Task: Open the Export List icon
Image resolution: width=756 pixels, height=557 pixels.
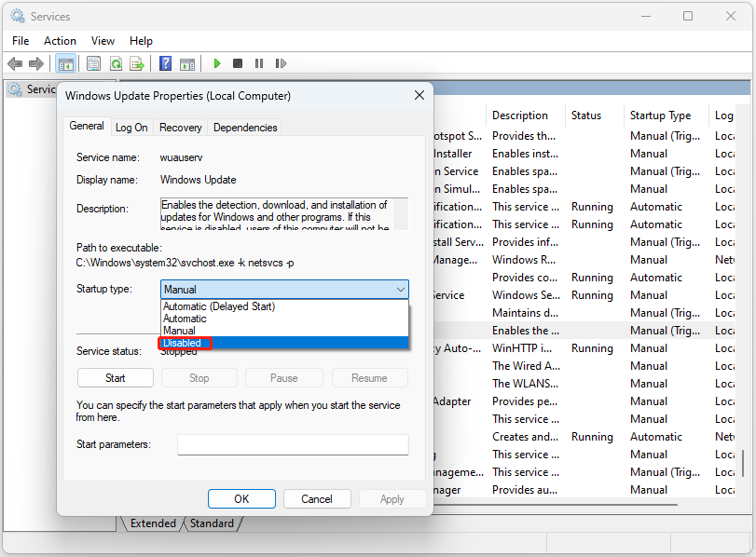Action: coord(137,63)
